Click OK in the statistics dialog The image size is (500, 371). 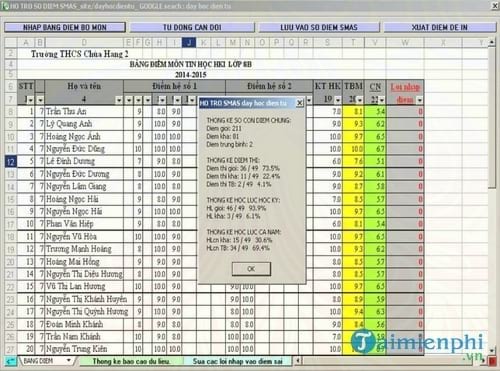coord(251,269)
